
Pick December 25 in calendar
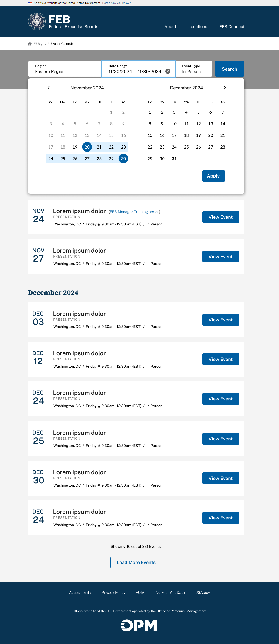coord(186,147)
